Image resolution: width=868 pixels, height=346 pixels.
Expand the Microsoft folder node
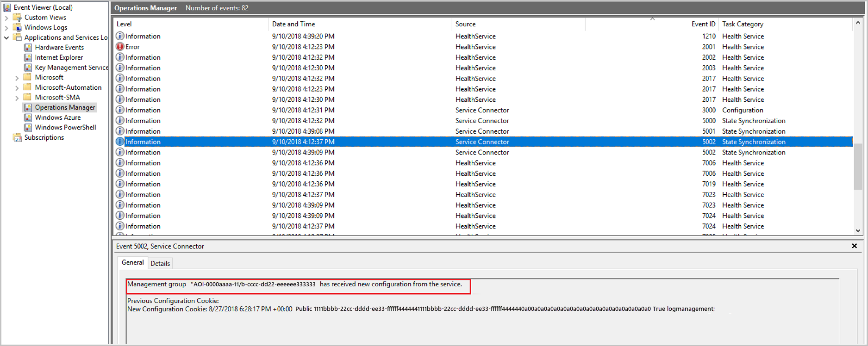tap(17, 78)
